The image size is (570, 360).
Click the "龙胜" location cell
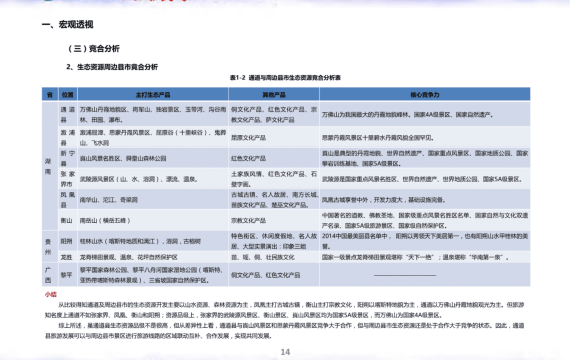[x=68, y=257]
